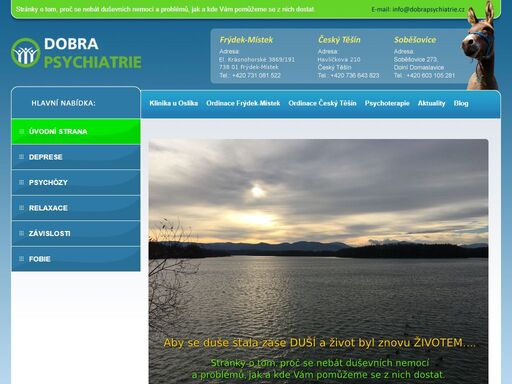Click the Soběšovice location heading
The image size is (512, 384).
point(415,40)
